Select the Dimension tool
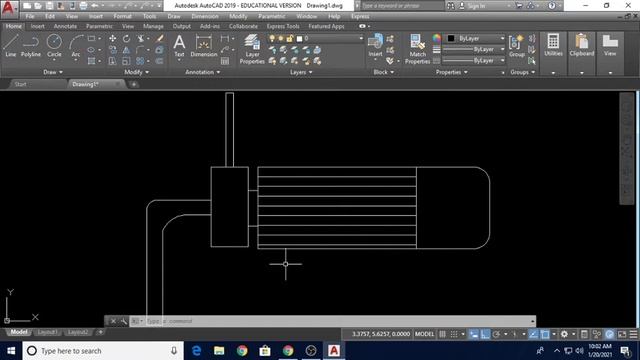Image resolution: width=640 pixels, height=360 pixels. click(x=204, y=46)
